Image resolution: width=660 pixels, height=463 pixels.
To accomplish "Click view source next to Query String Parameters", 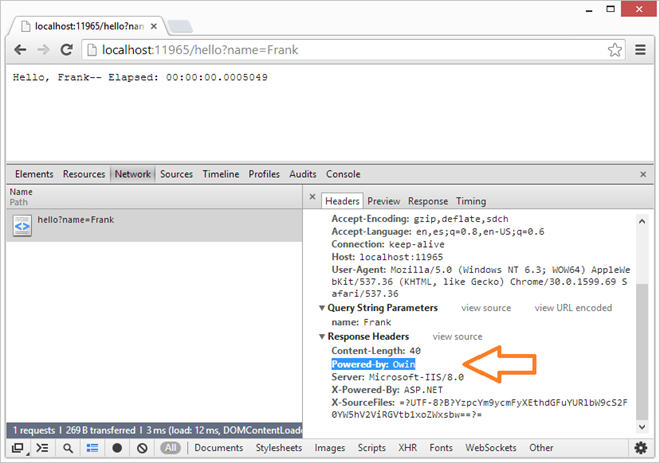I will coord(486,308).
